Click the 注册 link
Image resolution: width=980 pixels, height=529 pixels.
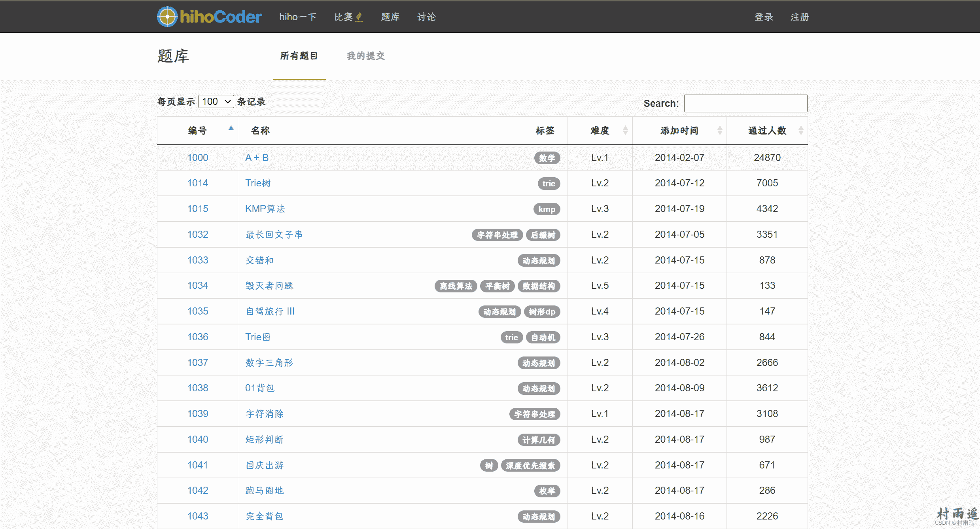pyautogui.click(x=799, y=17)
